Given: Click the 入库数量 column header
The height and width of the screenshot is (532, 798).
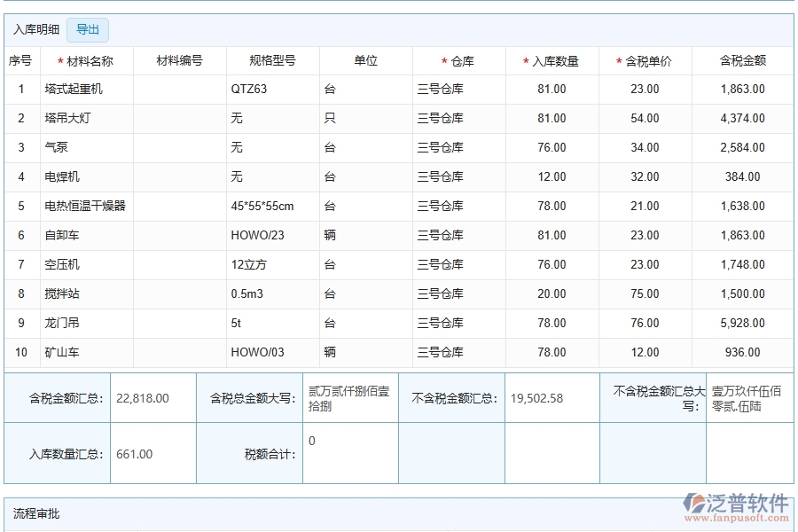Looking at the screenshot, I should tap(551, 60).
